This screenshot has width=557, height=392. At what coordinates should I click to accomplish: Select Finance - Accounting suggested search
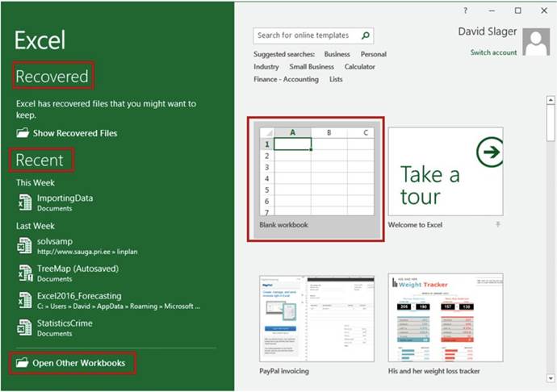[286, 80]
